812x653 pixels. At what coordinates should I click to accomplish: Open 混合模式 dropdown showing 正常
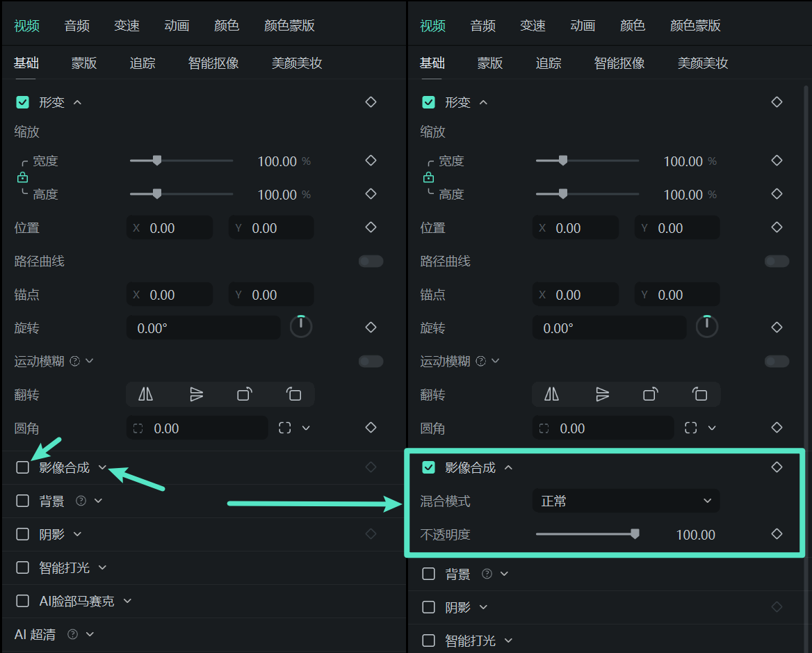coord(626,501)
